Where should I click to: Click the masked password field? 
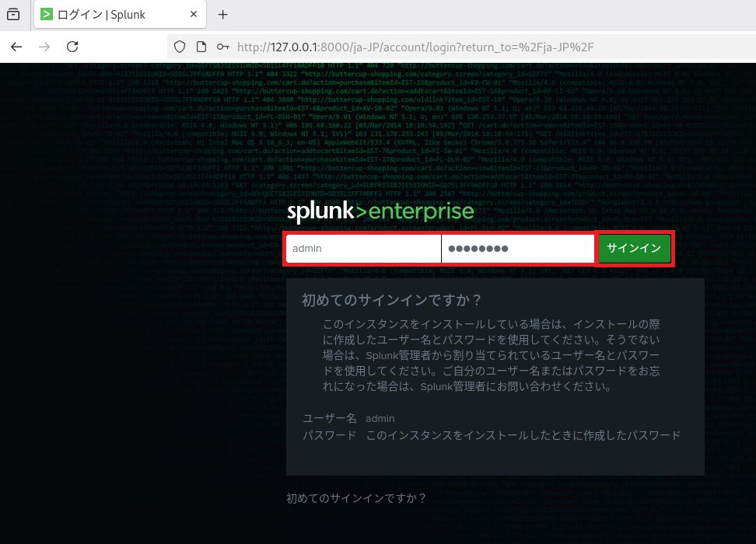tap(517, 249)
